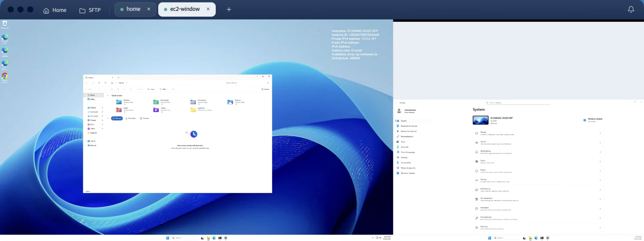644x241 pixels.
Task: Expand Network in the navigation pane
Action: point(85,145)
